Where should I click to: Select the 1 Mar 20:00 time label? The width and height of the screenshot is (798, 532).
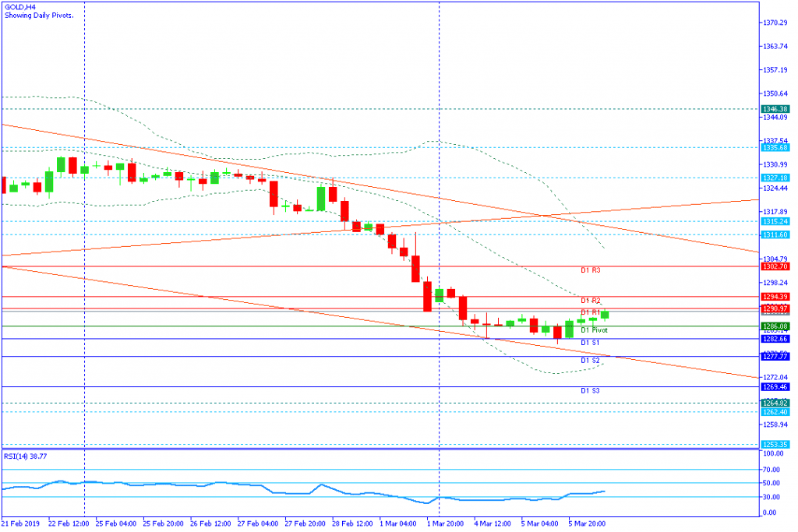click(447, 523)
